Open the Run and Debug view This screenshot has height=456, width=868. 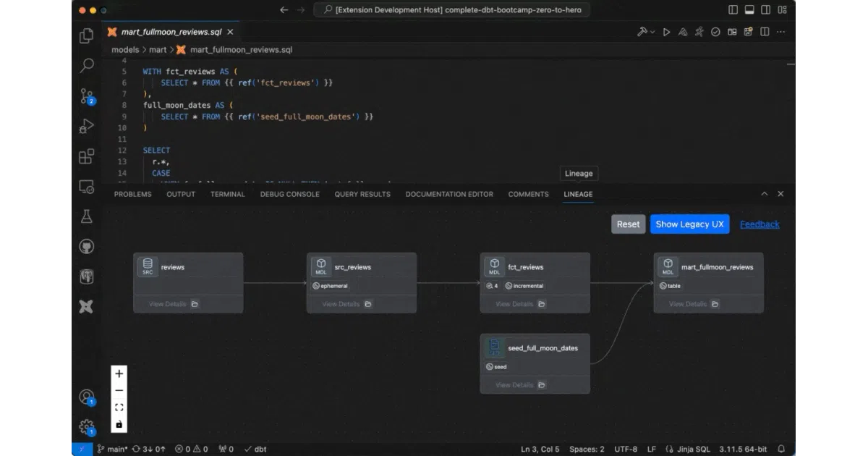[x=87, y=126]
